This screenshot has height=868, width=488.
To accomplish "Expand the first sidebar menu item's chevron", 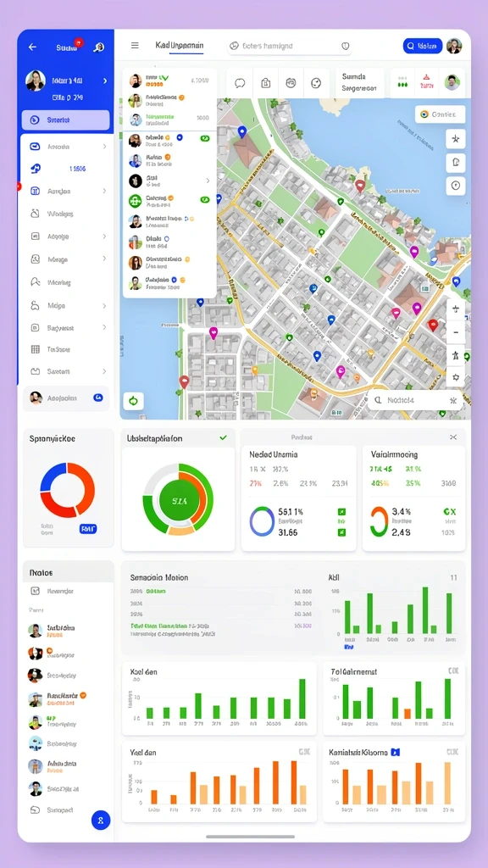I will (x=104, y=147).
